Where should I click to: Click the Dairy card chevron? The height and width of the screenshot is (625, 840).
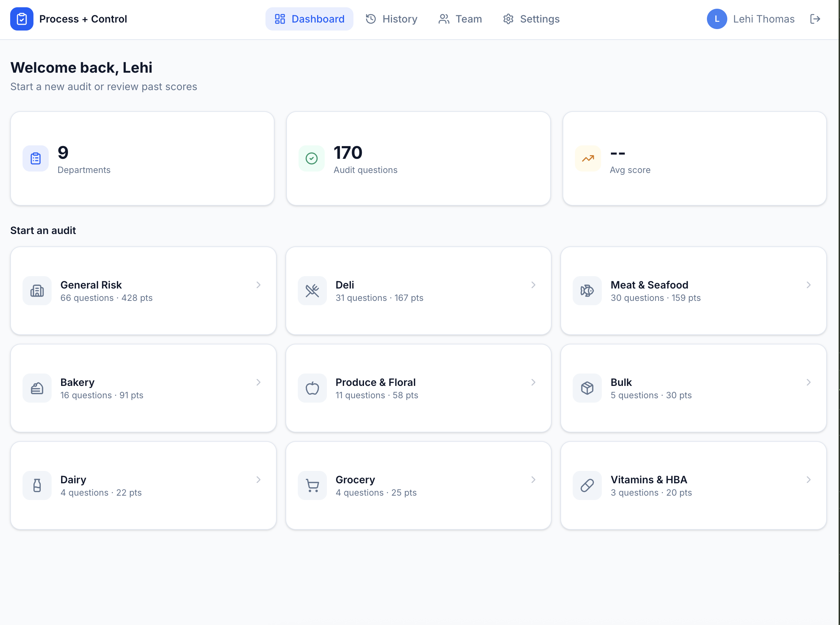(258, 480)
